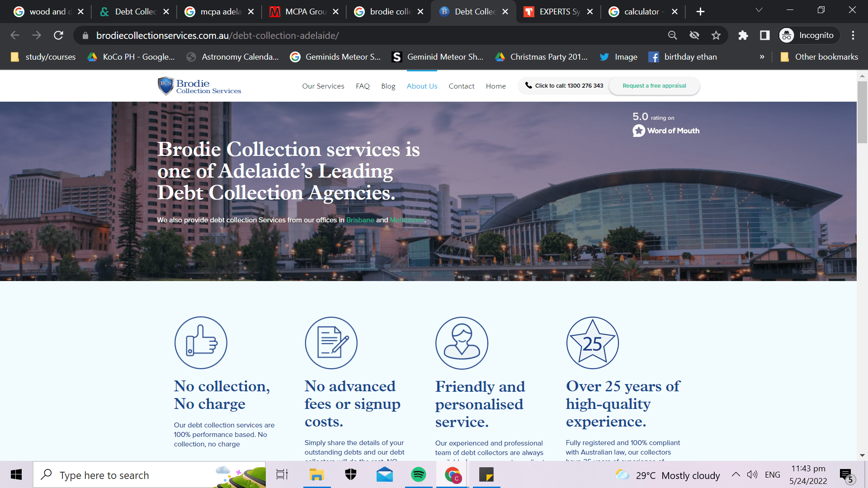
Task: Bookmark this page with the star icon
Action: [x=716, y=35]
